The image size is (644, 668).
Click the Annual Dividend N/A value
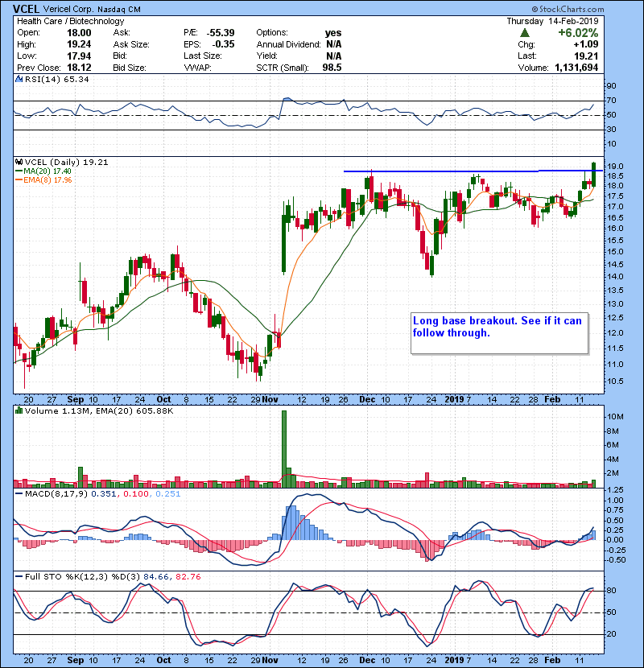pyautogui.click(x=334, y=44)
